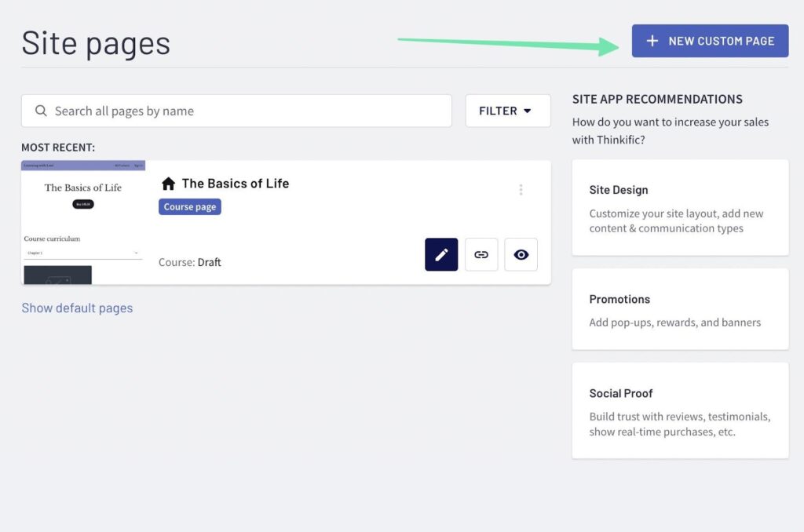Open the Filter dropdown
The width and height of the screenshot is (804, 532).
click(507, 111)
